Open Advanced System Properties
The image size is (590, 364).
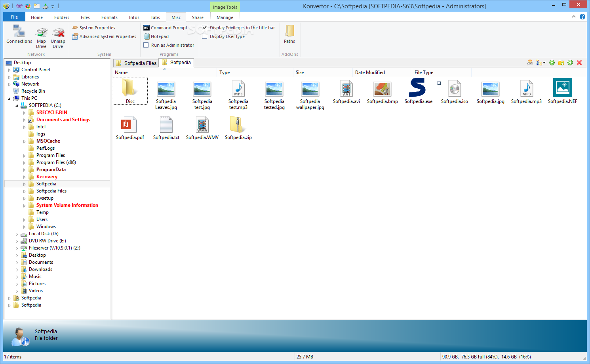[x=104, y=36]
